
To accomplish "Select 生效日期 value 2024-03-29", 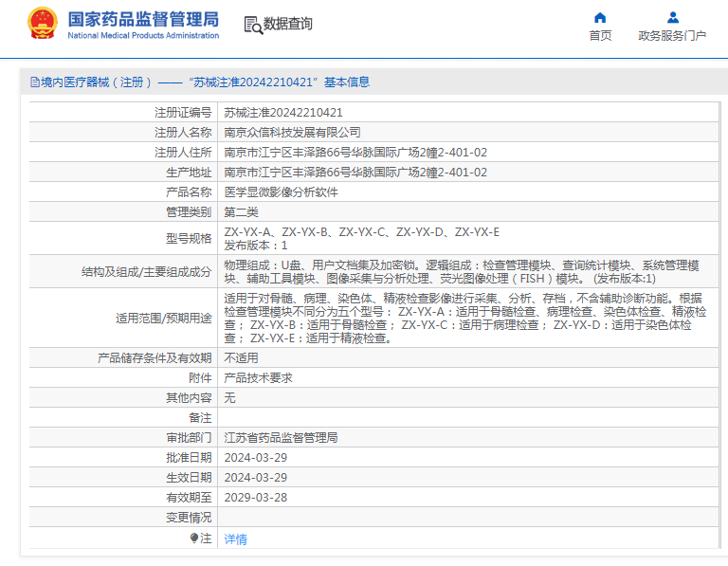I will tap(255, 478).
